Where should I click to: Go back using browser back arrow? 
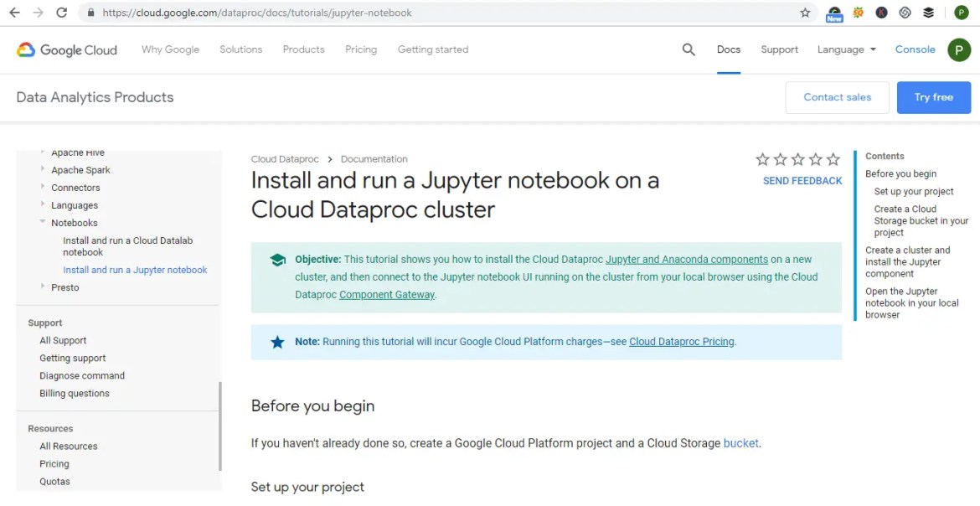coord(14,13)
